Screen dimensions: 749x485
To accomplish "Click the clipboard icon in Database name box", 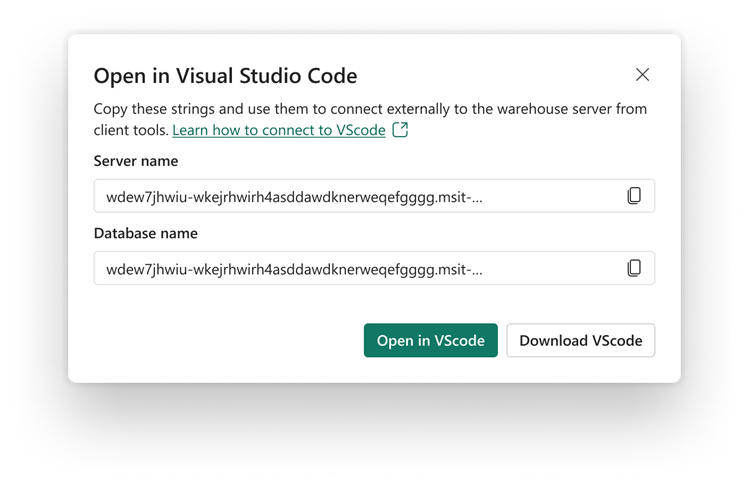I will point(634,268).
